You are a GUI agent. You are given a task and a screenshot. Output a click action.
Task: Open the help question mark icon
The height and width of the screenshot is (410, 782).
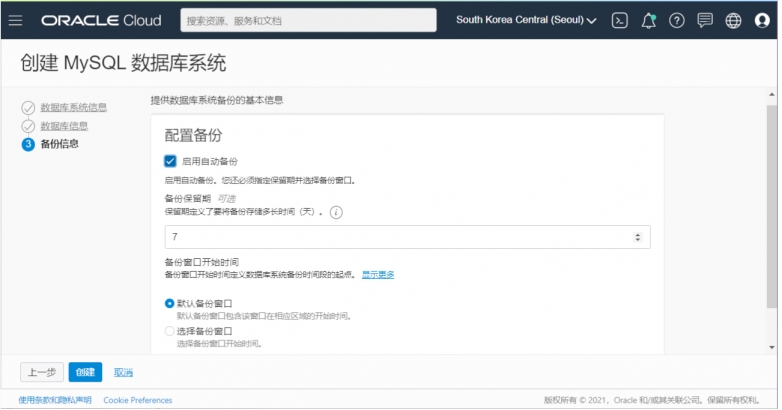pyautogui.click(x=677, y=20)
